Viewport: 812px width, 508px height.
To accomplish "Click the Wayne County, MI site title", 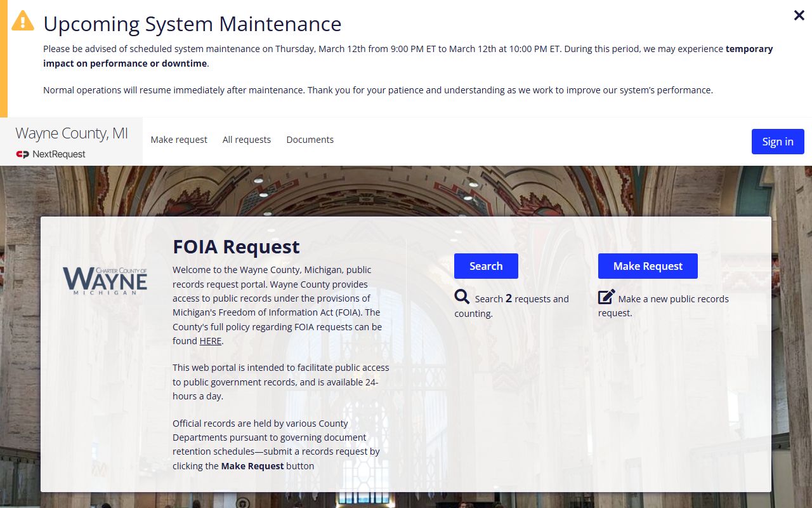I will pyautogui.click(x=72, y=133).
